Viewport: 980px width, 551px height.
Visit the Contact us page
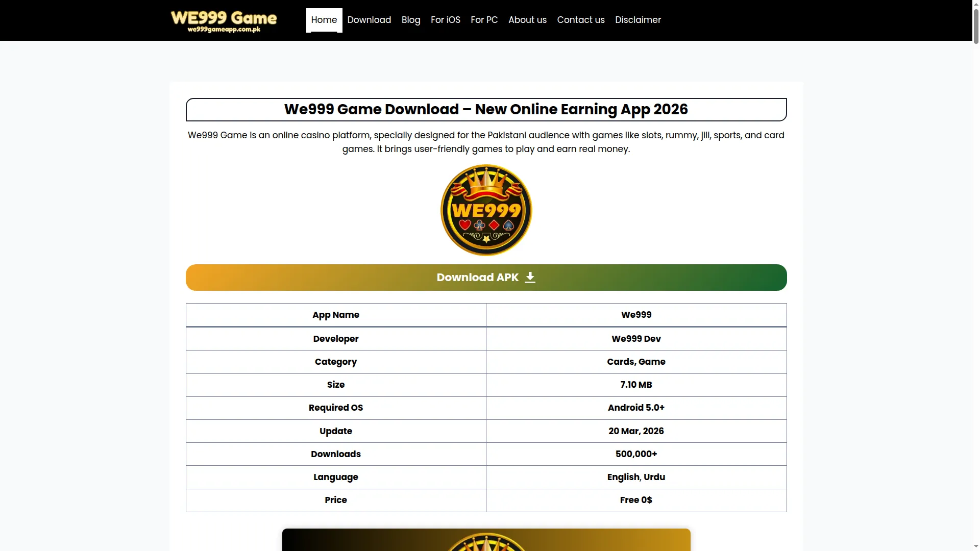581,20
